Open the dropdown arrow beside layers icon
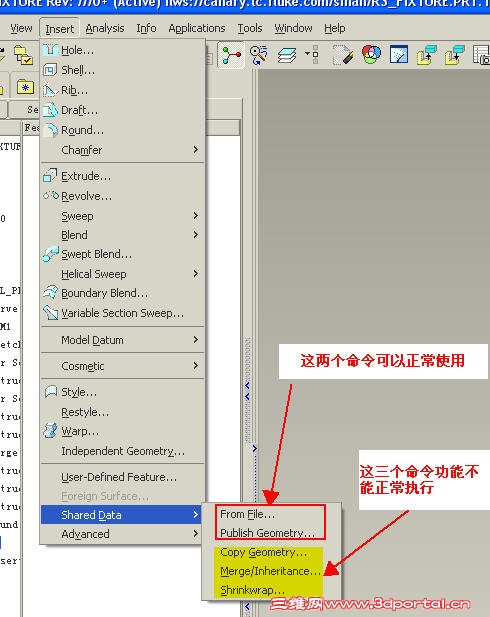The height and width of the screenshot is (617, 490). (307, 52)
